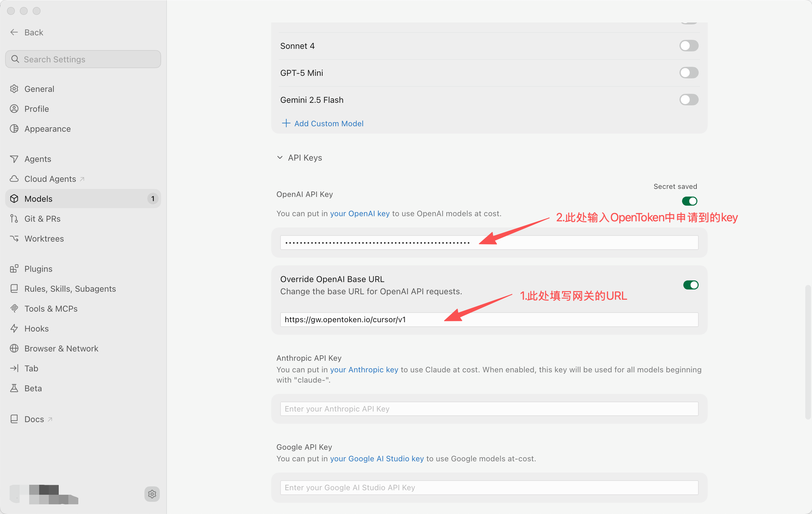Image resolution: width=812 pixels, height=514 pixels.
Task: Click the Back button label
Action: pos(34,32)
